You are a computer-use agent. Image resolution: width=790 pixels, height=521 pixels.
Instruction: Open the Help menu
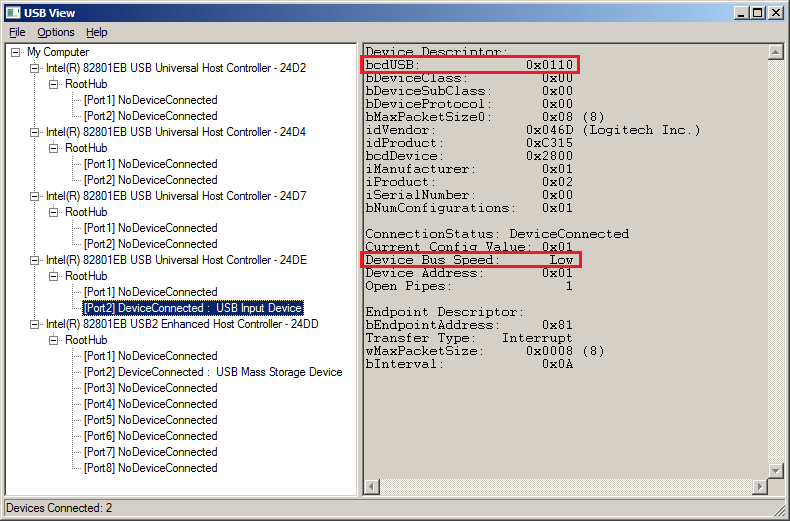click(96, 32)
